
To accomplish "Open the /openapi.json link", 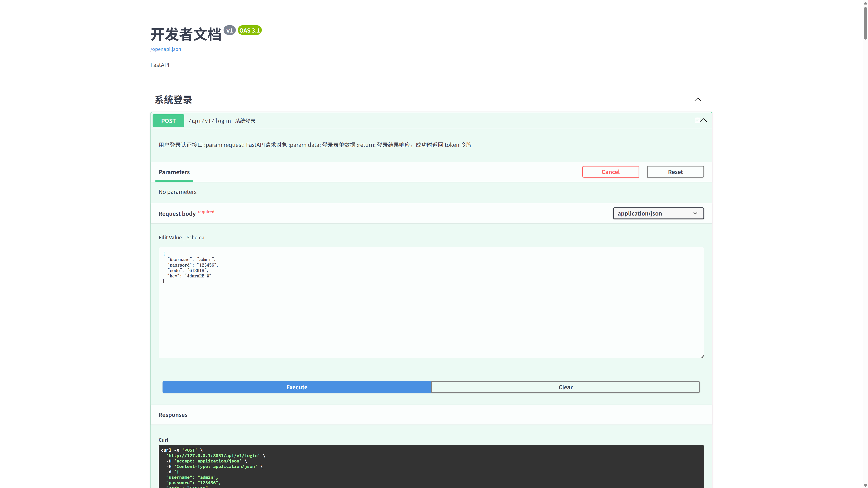I will (166, 49).
